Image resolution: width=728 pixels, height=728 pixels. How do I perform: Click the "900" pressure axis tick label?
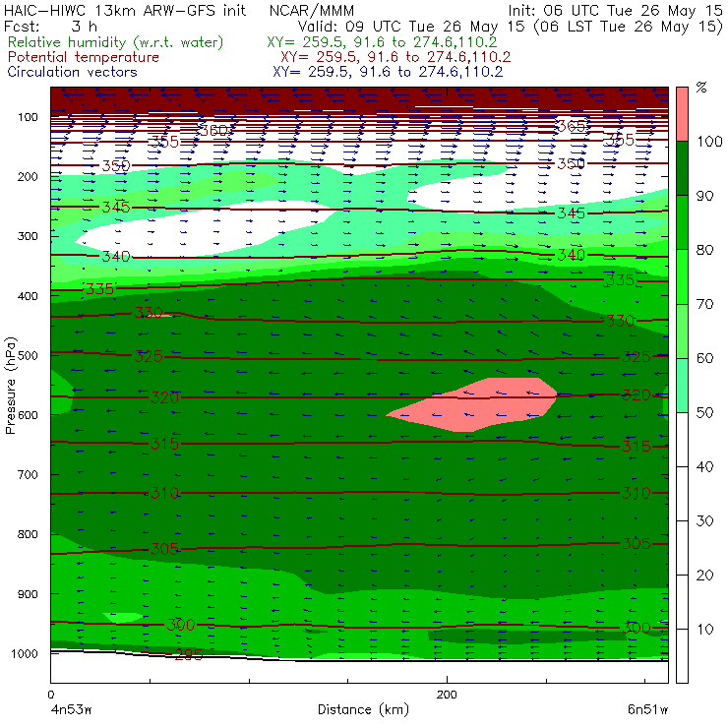pyautogui.click(x=28, y=594)
